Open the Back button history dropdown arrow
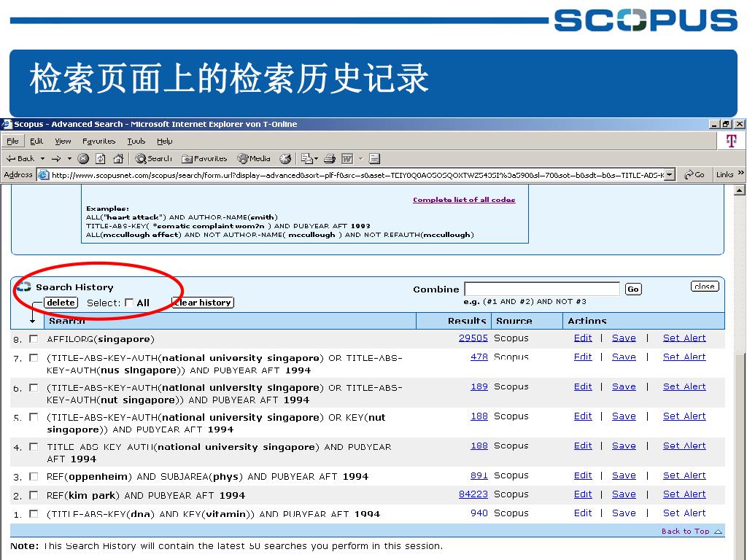Screen dimensions: 747x560 (42, 158)
